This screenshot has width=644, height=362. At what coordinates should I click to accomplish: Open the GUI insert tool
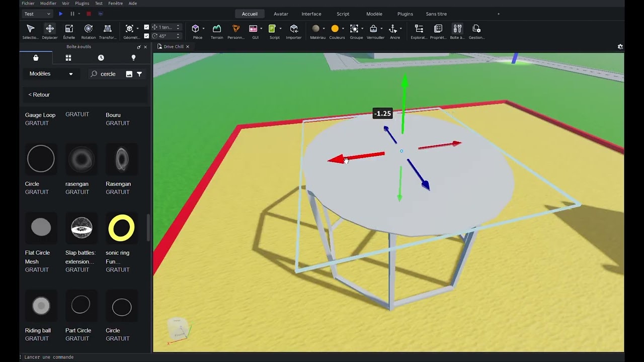(x=254, y=32)
